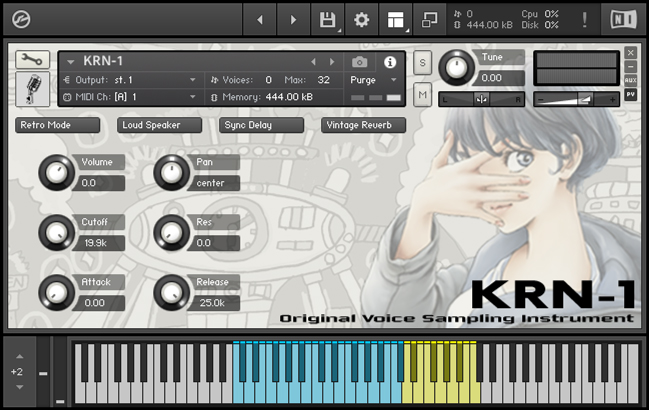Viewport: 649px width, 410px height.
Task: Open the Output st. 1 dropdown
Action: point(192,80)
